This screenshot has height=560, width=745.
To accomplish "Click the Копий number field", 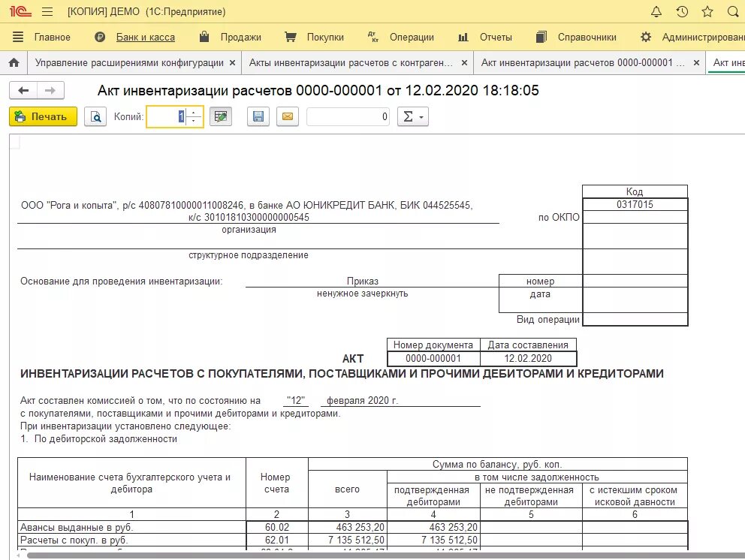I will [x=166, y=116].
